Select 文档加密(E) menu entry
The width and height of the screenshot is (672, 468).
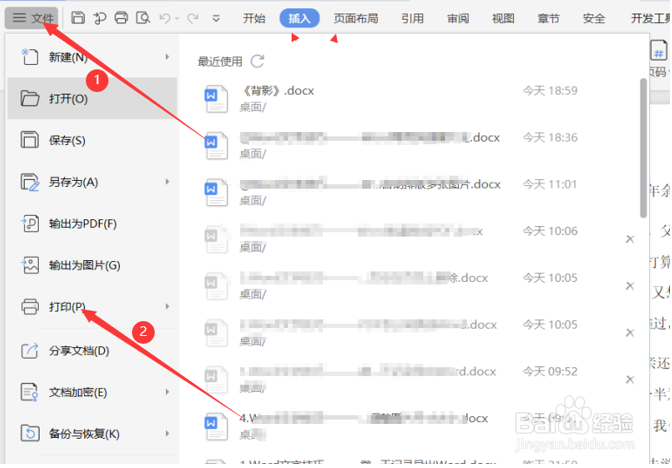click(92, 392)
